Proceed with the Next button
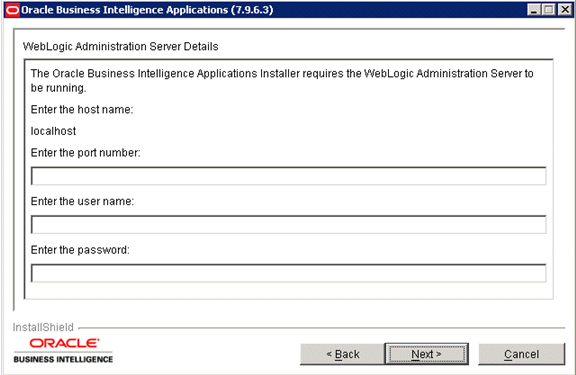This screenshot has width=576, height=375. 426,354
